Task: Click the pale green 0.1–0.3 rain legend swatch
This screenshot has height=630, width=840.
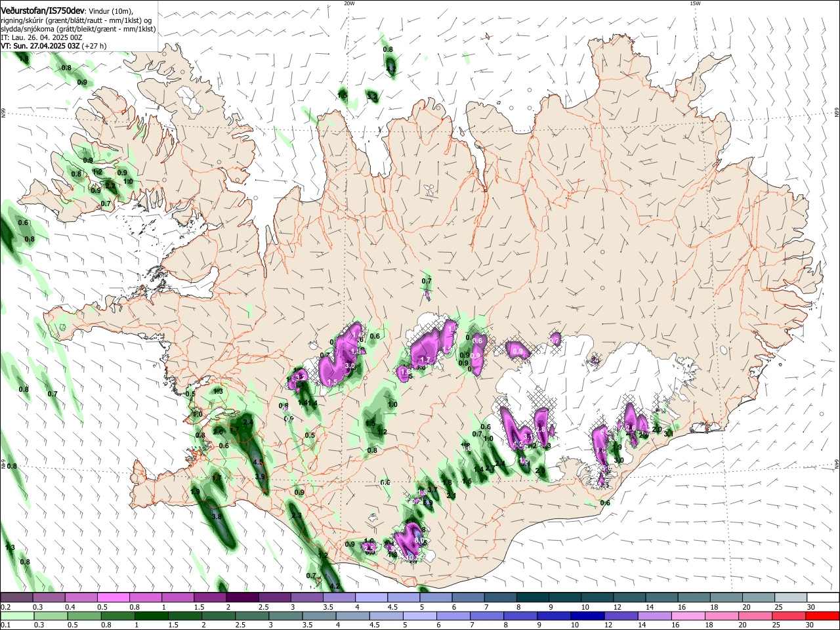Action: click(16, 616)
